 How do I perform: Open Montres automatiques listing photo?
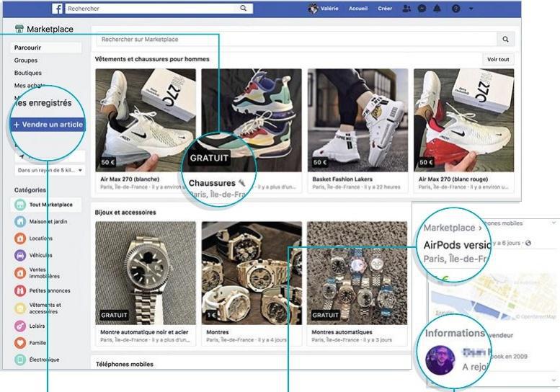coord(357,273)
